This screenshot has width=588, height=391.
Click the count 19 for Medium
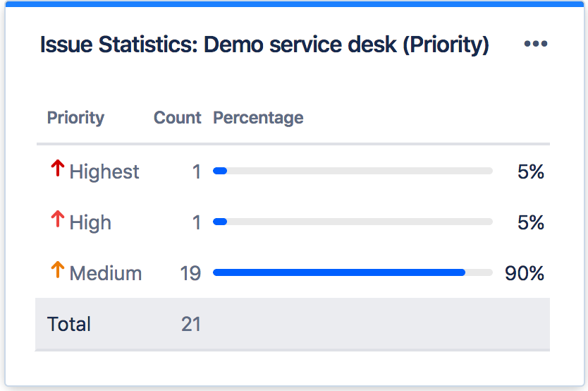(190, 273)
